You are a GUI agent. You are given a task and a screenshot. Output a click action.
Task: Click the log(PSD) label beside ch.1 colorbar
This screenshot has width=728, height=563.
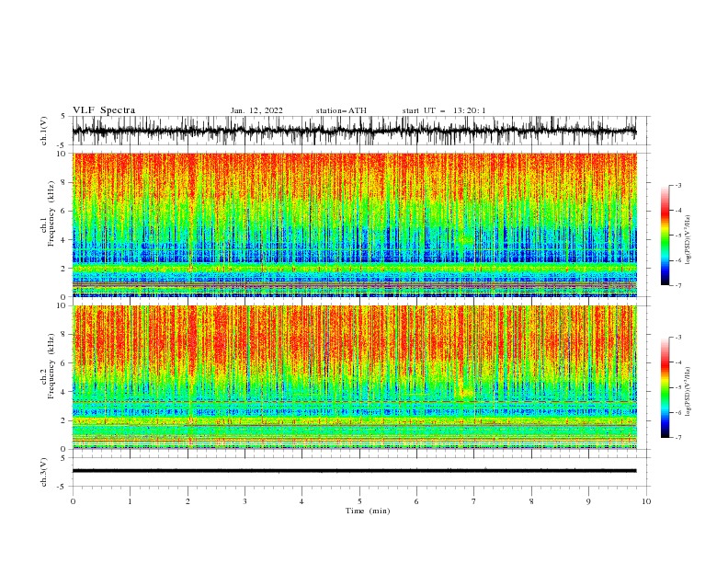click(688, 240)
